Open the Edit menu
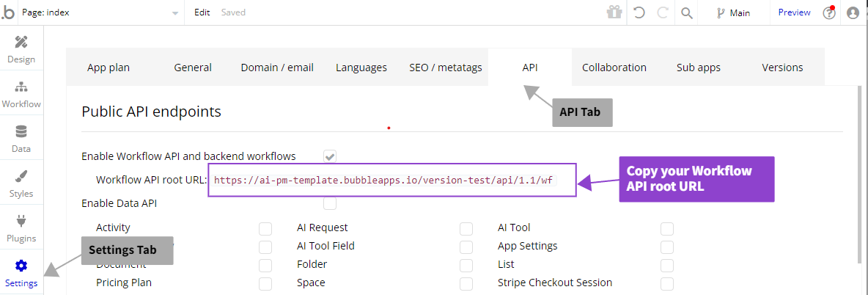Image resolution: width=868 pixels, height=295 pixels. pos(202,12)
